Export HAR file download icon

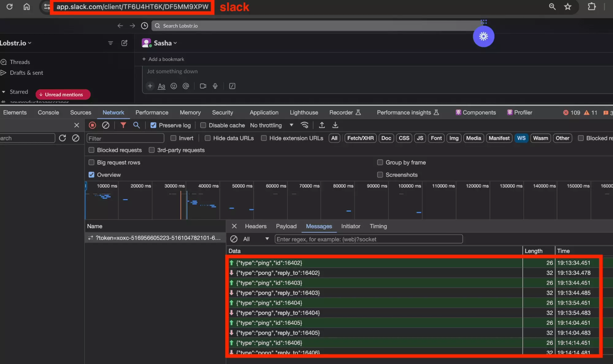pos(335,125)
